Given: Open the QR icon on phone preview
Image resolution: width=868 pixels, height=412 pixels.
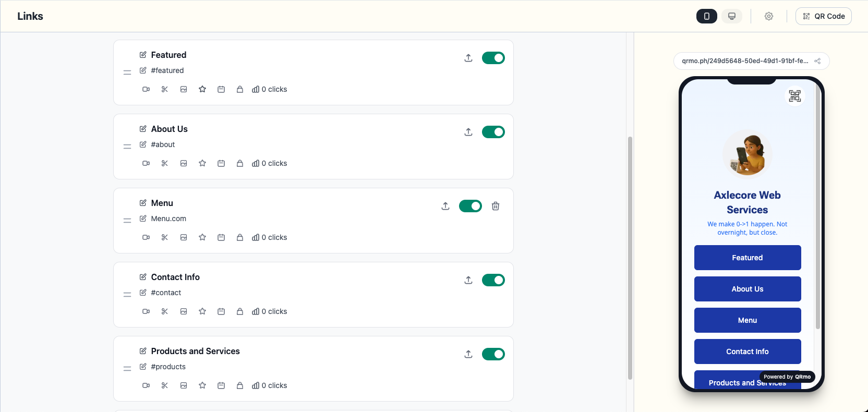Looking at the screenshot, I should pos(794,96).
